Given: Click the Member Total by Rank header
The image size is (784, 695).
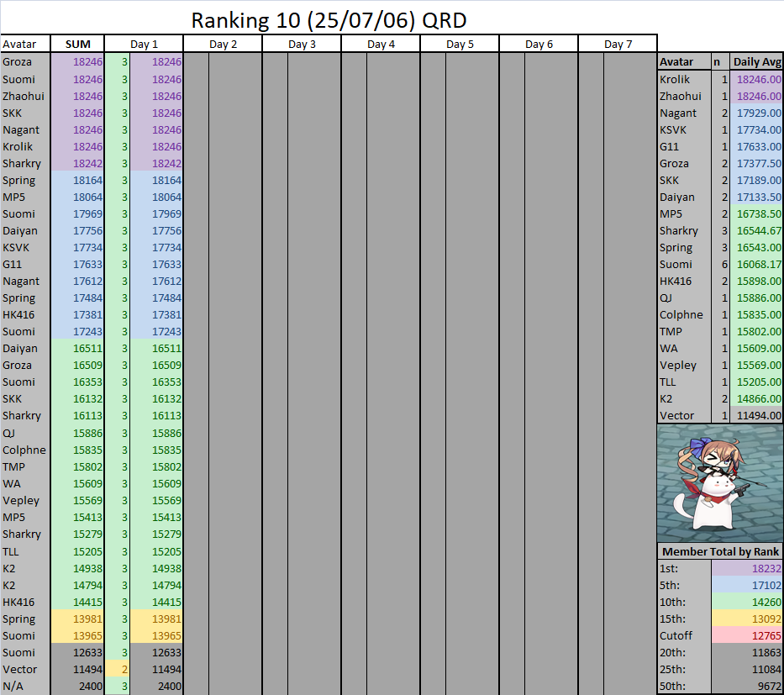Looking at the screenshot, I should tap(720, 551).
